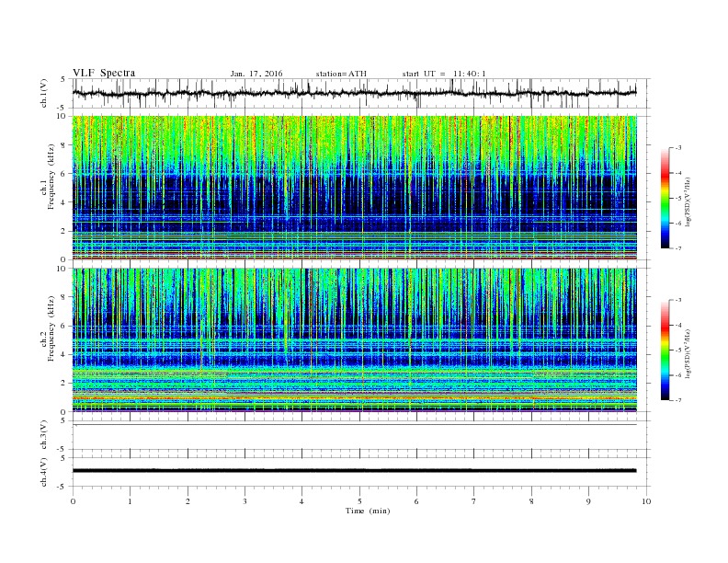Click the "4" kHz tick of the ch.2 spectrogram
The width and height of the screenshot is (728, 563).
[x=64, y=354]
